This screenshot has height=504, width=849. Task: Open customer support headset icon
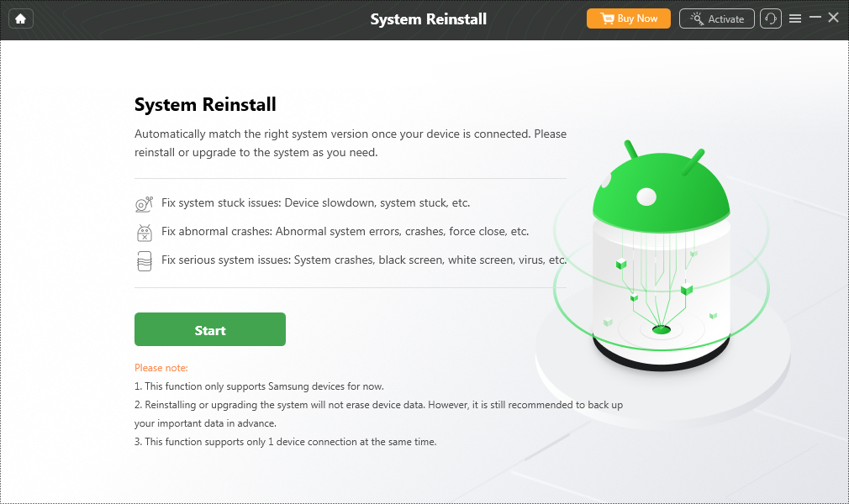tap(771, 18)
